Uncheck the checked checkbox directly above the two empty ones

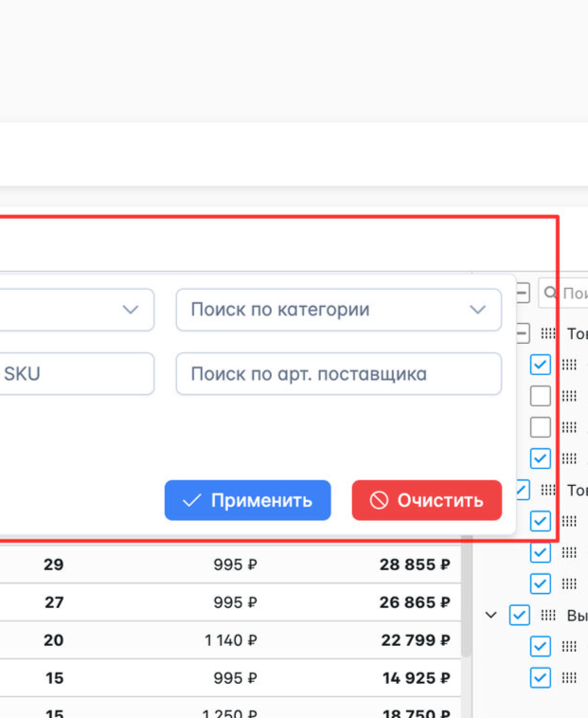(541, 365)
